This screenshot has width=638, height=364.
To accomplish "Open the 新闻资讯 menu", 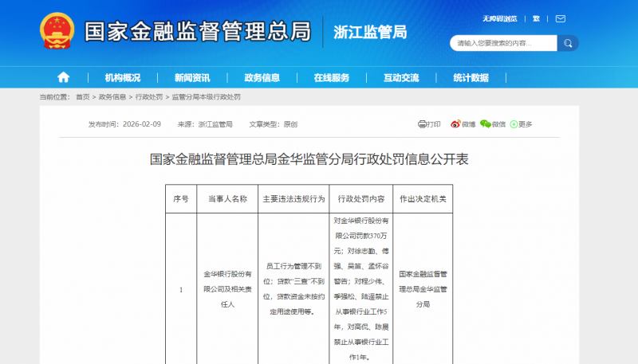I will (x=192, y=77).
